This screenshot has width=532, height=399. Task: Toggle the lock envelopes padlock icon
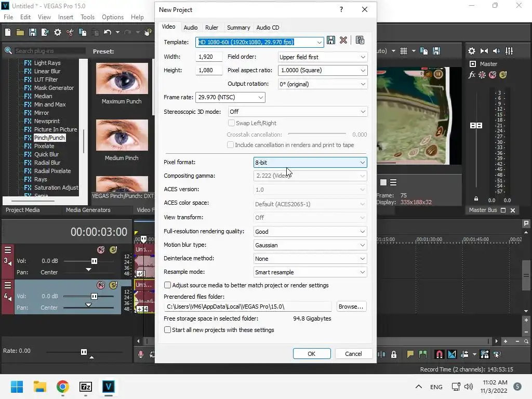(x=394, y=354)
